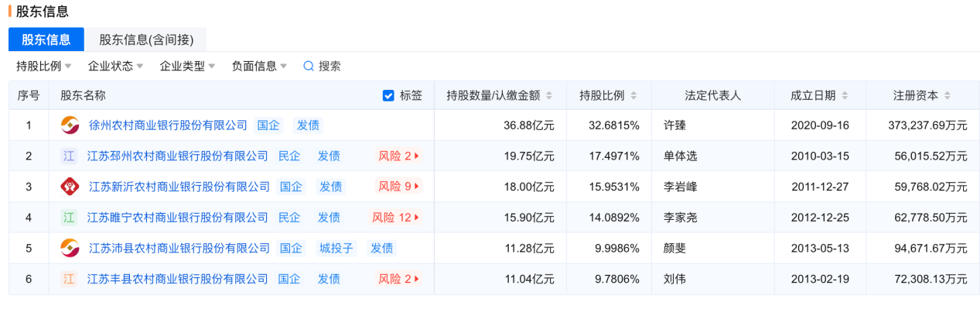This screenshot has width=980, height=333.
Task: Click 国企 tag of 江苏新沂农村商业银行
Action: click(x=291, y=187)
